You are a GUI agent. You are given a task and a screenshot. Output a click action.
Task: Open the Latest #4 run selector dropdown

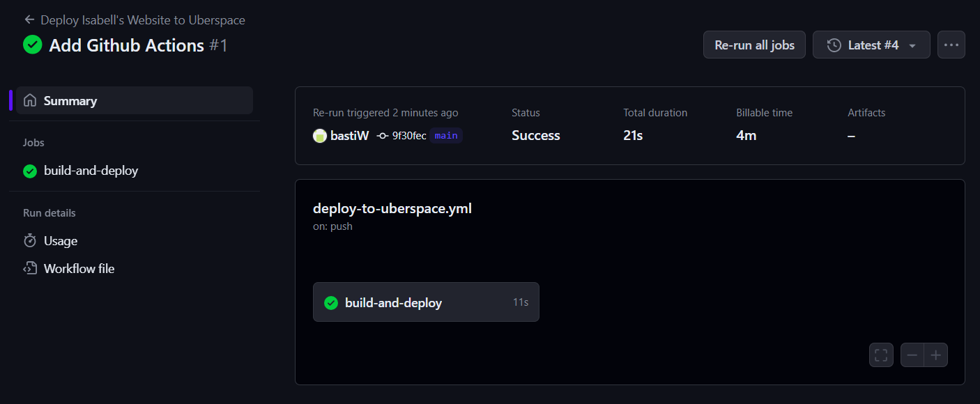[871, 45]
